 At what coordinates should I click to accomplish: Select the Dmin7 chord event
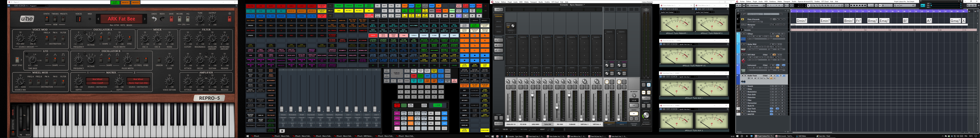[802, 21]
